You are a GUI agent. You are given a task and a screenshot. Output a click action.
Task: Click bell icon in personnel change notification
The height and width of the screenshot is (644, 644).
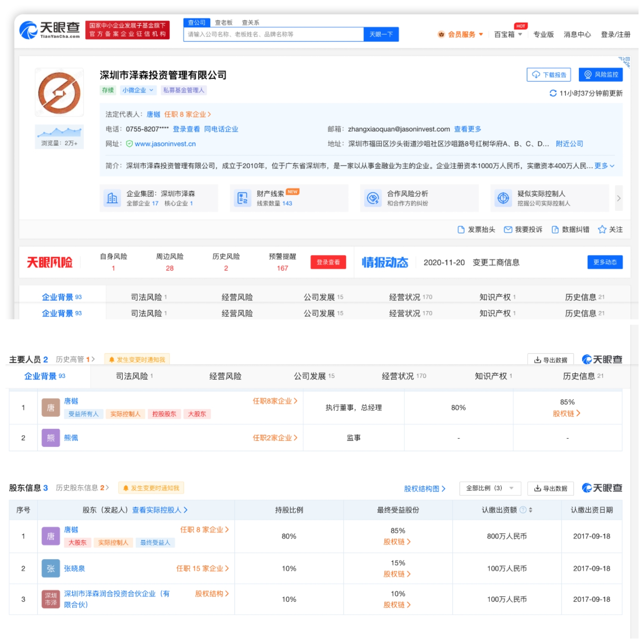(112, 360)
